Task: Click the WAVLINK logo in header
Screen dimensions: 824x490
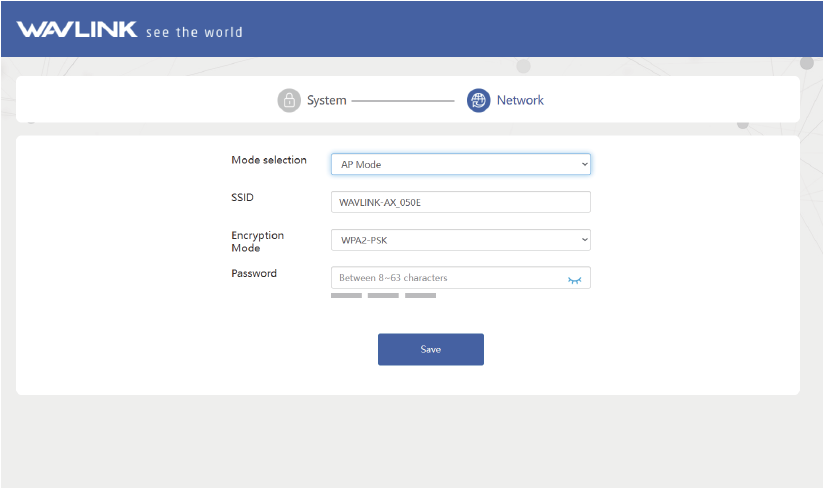Action: (78, 30)
